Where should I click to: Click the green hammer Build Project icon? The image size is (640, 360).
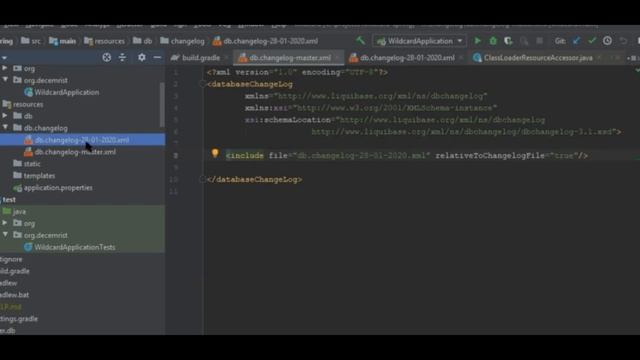point(360,41)
